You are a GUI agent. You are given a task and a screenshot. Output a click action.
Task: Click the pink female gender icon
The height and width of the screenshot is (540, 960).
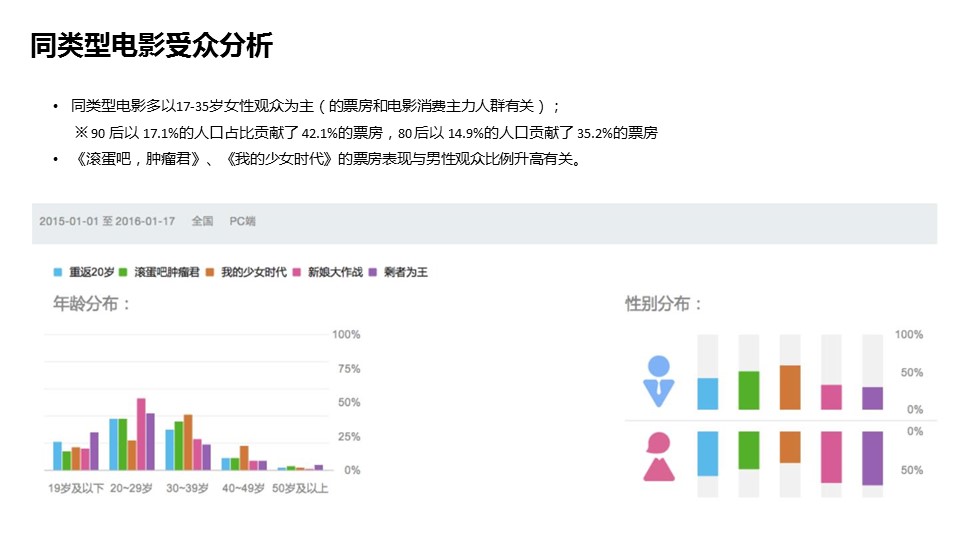point(658,457)
